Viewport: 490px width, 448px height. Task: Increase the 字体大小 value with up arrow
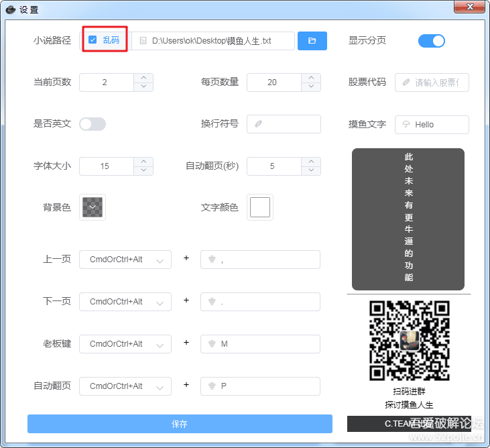coord(143,162)
